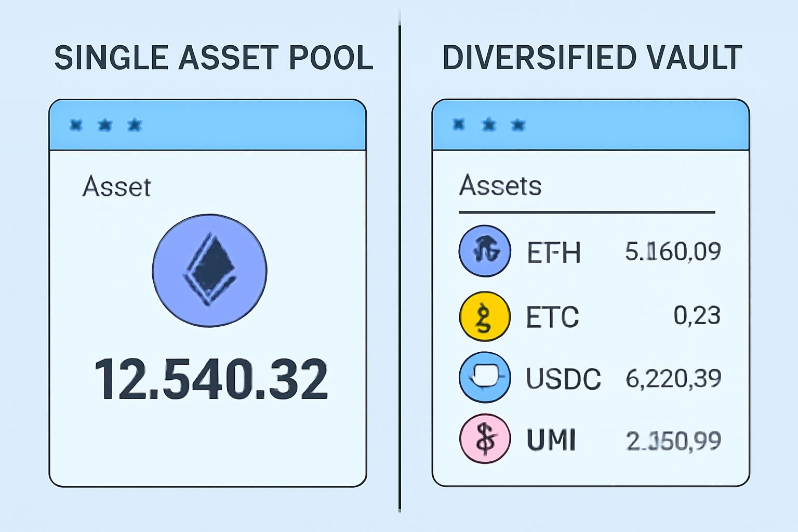Expand the UMI asset row details
Image resolution: width=798 pixels, height=532 pixels.
tap(552, 440)
